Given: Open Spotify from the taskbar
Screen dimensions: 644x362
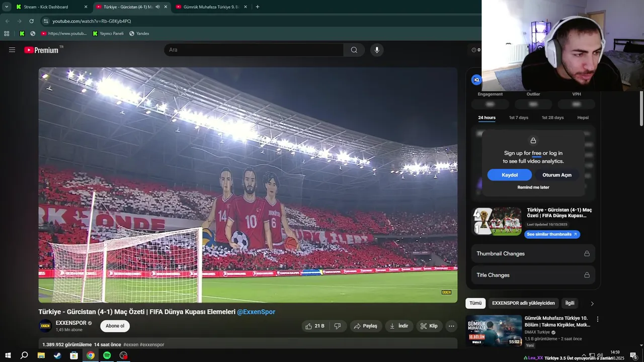Looking at the screenshot, I should 107,355.
